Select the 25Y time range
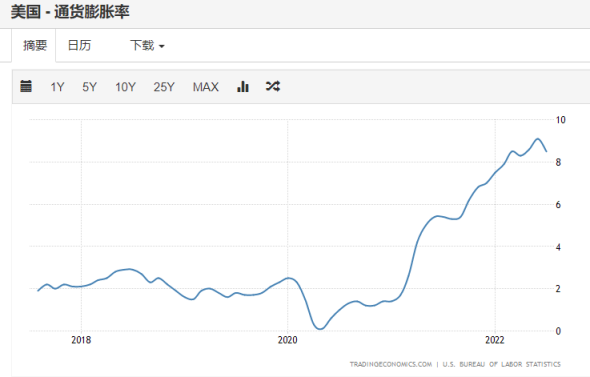 pyautogui.click(x=164, y=87)
